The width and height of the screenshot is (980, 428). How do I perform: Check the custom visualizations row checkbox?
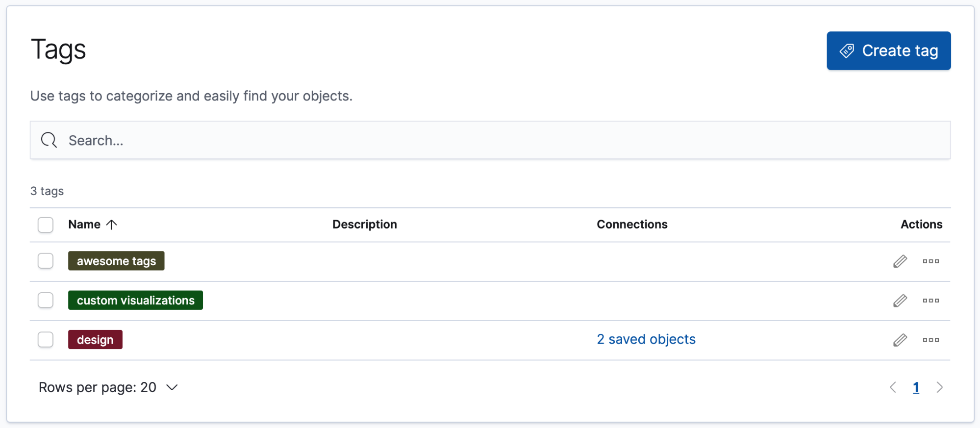pyautogui.click(x=45, y=300)
